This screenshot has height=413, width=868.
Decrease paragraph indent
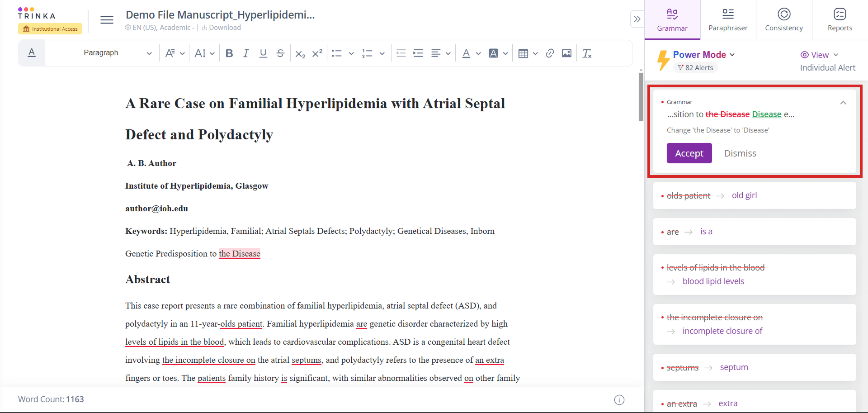point(401,53)
